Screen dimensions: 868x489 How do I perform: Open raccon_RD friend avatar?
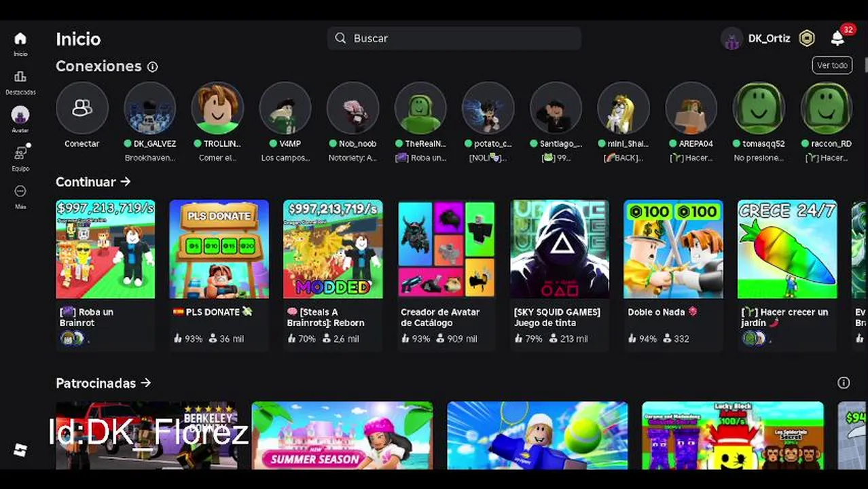click(826, 108)
